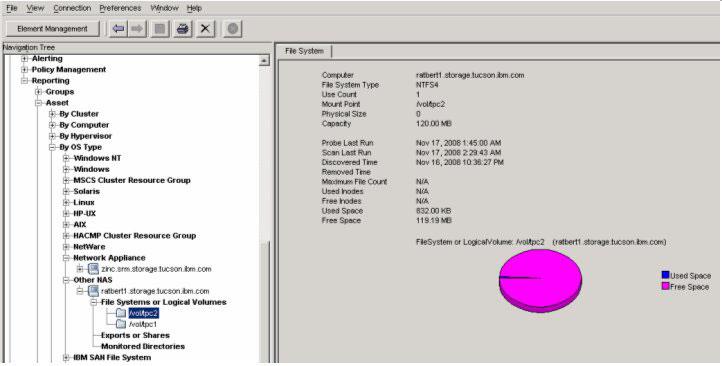Expand the Windows NT node
Viewport: 722px width, 366px height.
coord(66,158)
